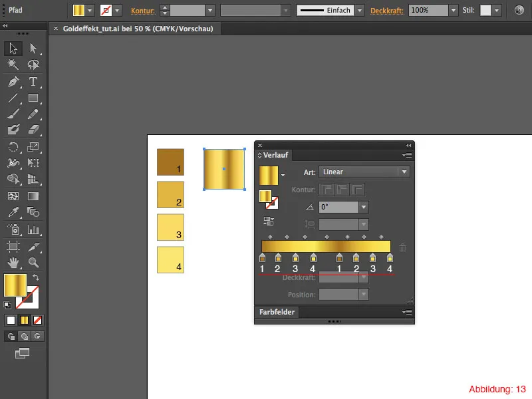The width and height of the screenshot is (532, 399).
Task: Click gradient angle 0° input field
Action: point(338,207)
